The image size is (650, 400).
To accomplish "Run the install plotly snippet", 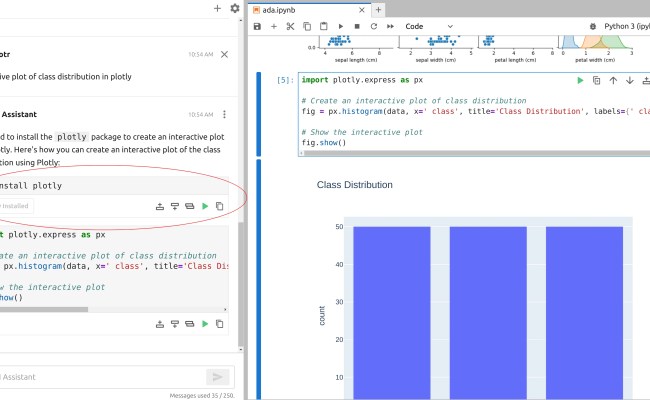I will coord(205,206).
